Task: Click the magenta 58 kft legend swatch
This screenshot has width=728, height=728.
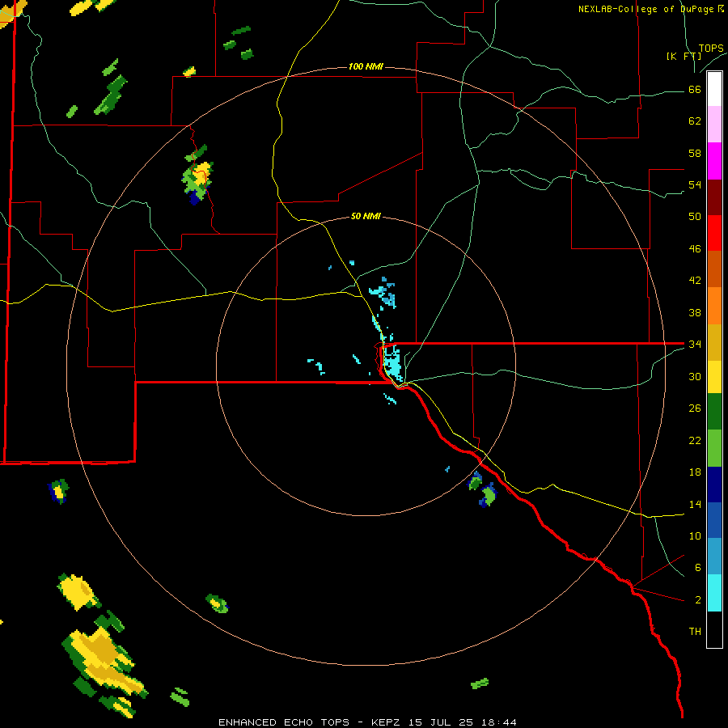Action: click(714, 161)
